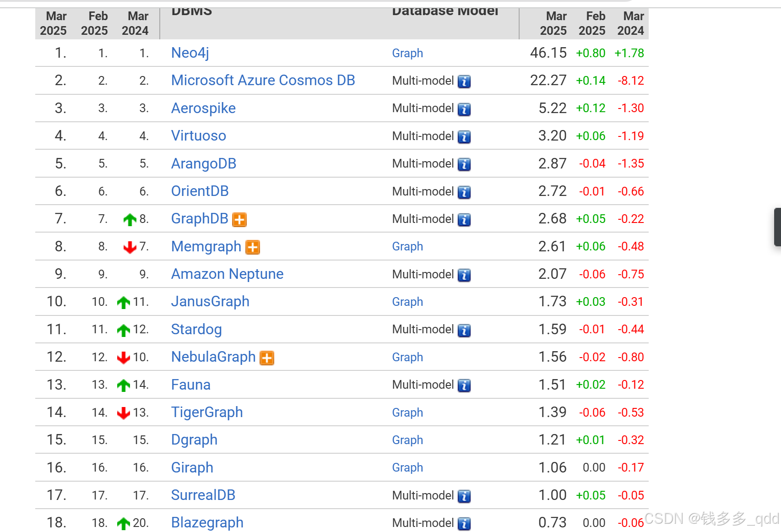781x532 pixels.
Task: Open the Virtuoso link
Action: (x=199, y=136)
